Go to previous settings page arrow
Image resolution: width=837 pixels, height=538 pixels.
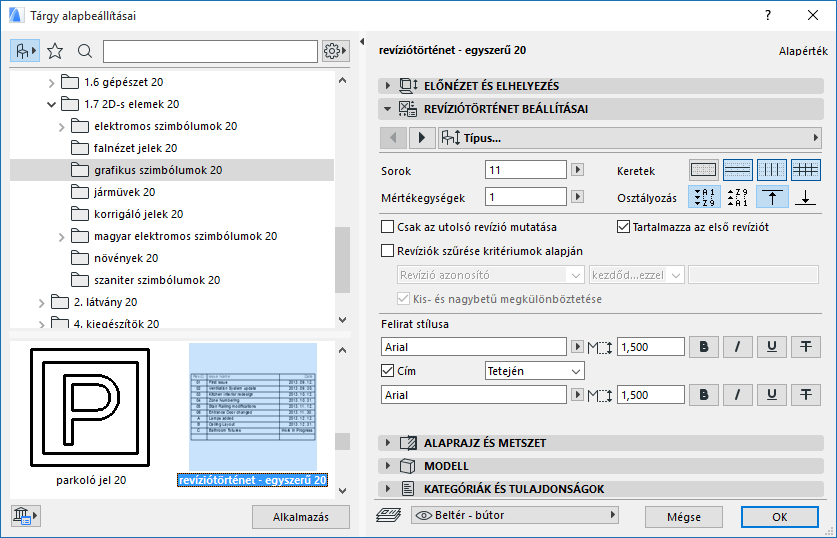393,138
